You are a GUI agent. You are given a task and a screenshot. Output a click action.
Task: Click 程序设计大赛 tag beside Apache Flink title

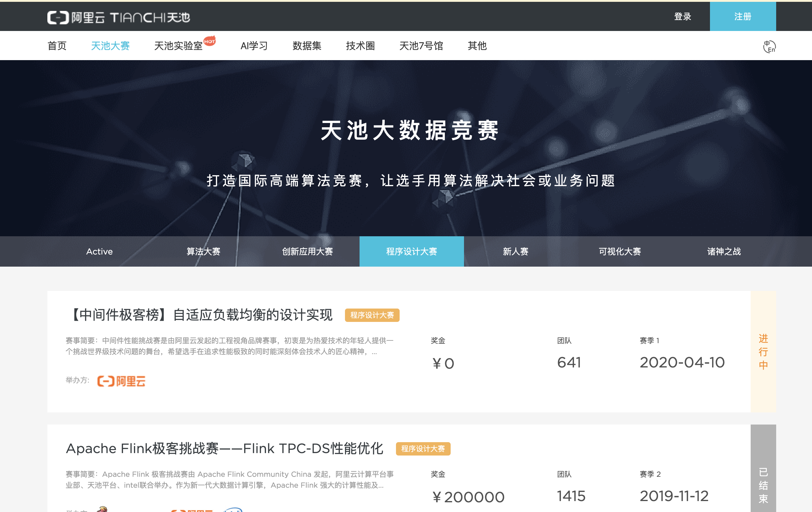click(x=423, y=449)
